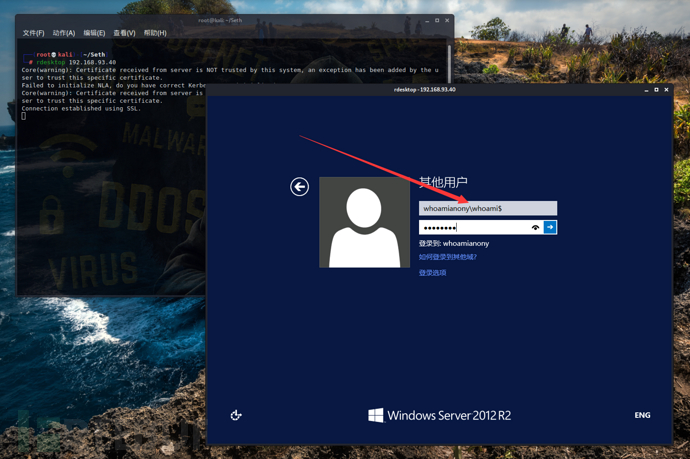Open 编辑(E) menu in terminal window
690x459 pixels.
point(94,33)
